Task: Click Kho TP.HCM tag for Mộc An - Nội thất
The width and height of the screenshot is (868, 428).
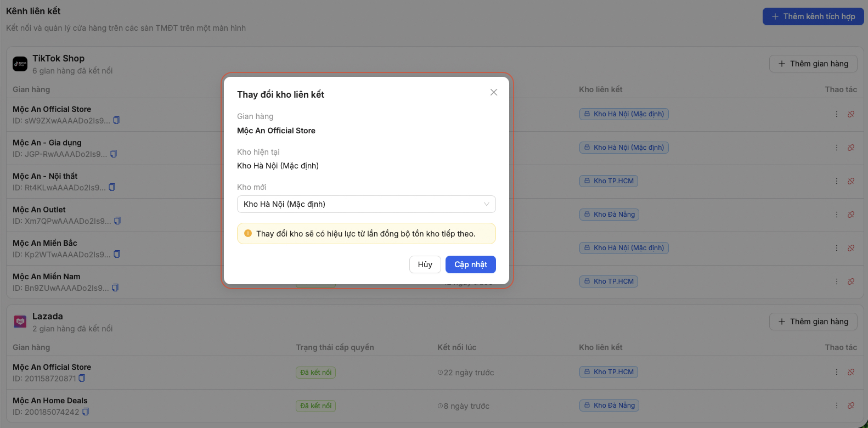Action: click(608, 181)
